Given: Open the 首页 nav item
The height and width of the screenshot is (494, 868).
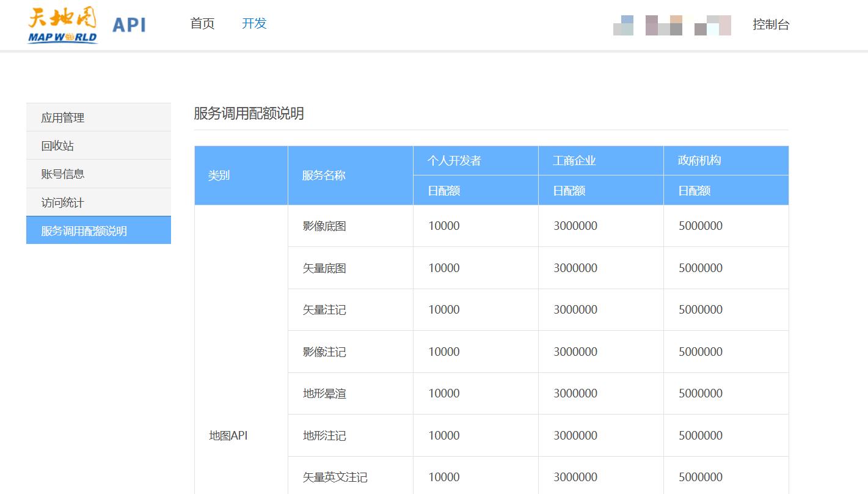Looking at the screenshot, I should [x=202, y=24].
